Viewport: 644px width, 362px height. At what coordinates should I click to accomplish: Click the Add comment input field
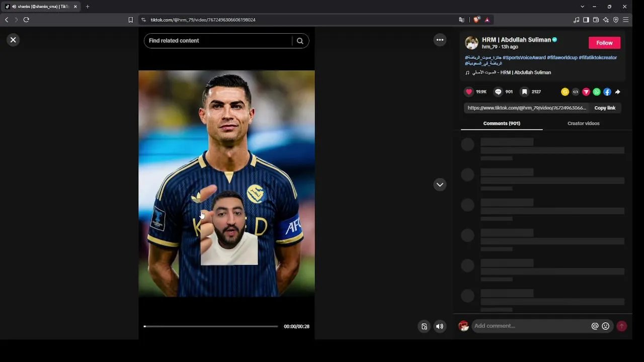coord(531,326)
